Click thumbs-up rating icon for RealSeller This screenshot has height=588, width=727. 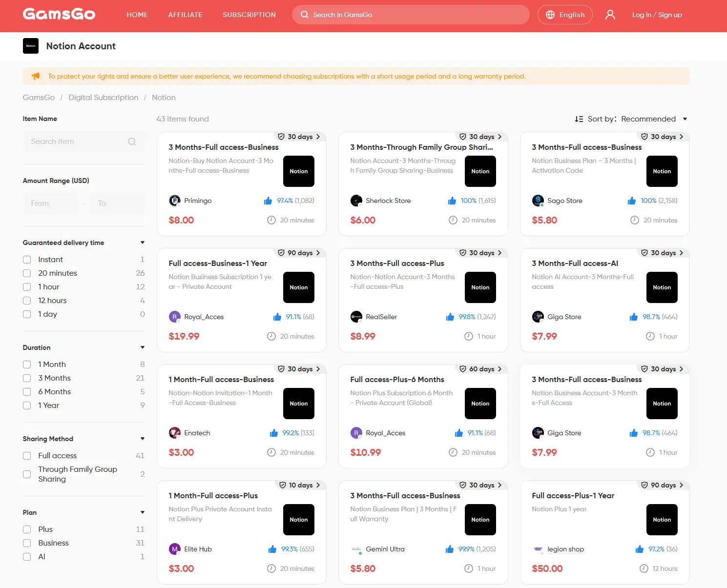pyautogui.click(x=450, y=317)
